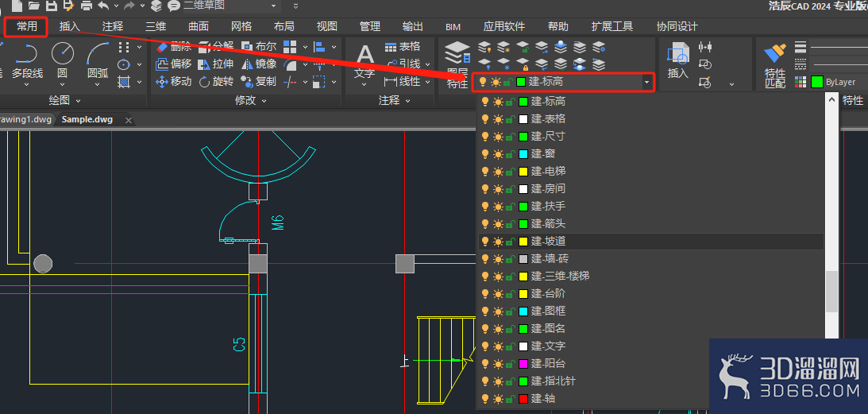Click red color swatch of 建-轴 layer
This screenshot has height=414, width=868.
coord(523,398)
